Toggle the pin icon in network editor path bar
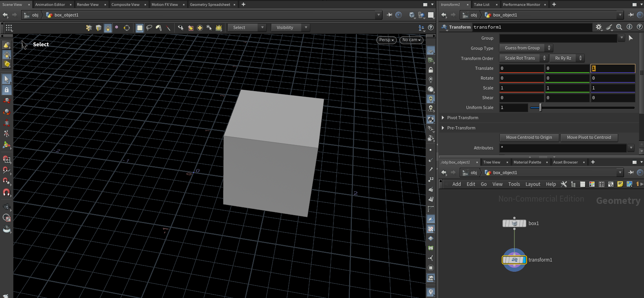Image resolution: width=644 pixels, height=298 pixels. [631, 173]
